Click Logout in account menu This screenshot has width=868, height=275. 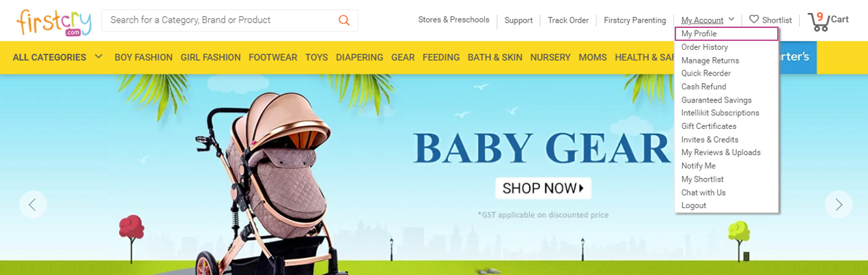click(x=694, y=205)
